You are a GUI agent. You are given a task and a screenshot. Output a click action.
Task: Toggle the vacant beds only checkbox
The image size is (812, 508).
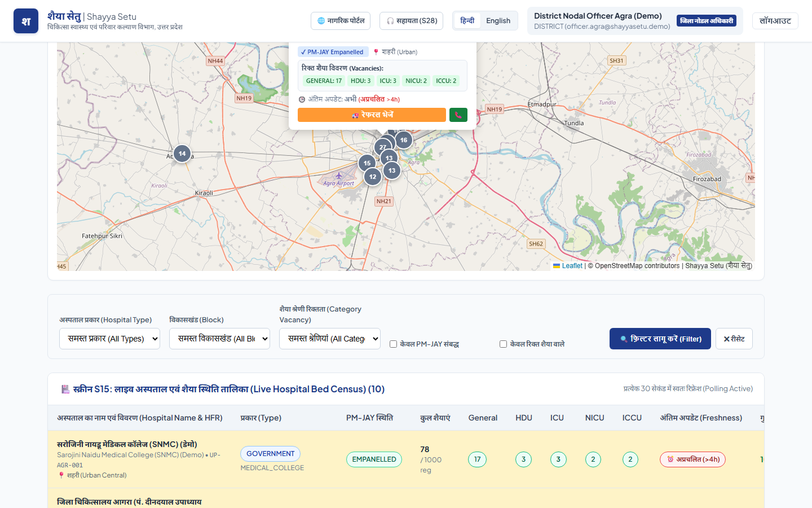[x=503, y=344]
